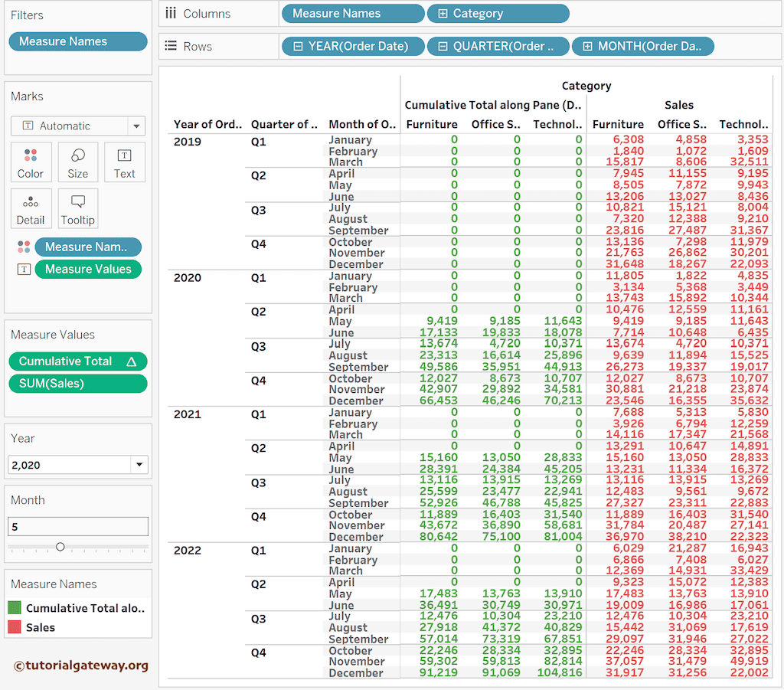This screenshot has height=690, width=784.
Task: Open the Tooltip editor icon
Action: pos(77,208)
